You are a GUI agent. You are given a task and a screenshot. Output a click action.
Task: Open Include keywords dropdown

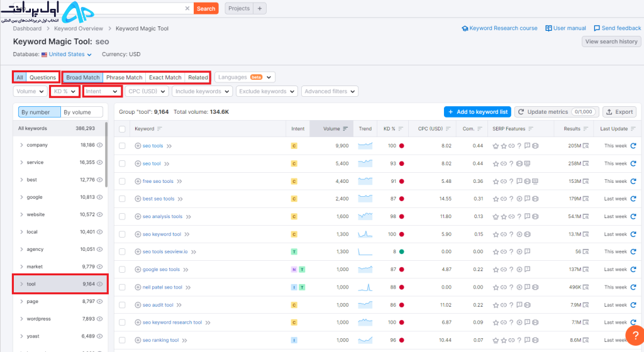click(x=202, y=91)
